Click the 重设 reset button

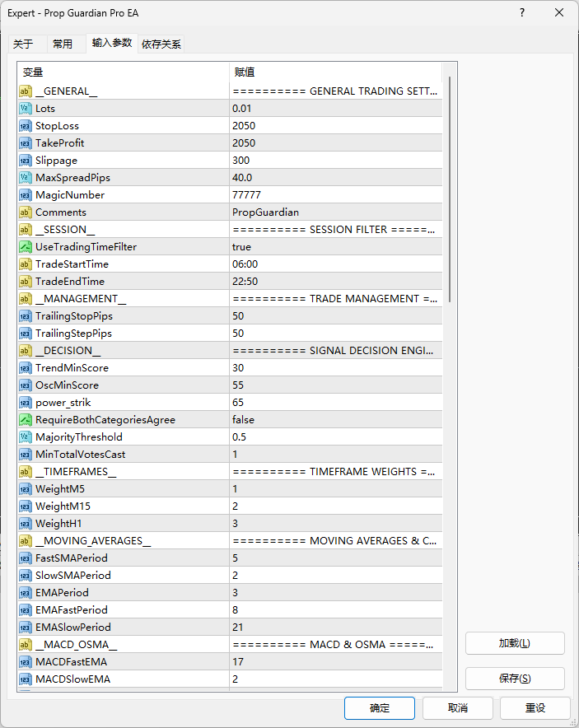pyautogui.click(x=535, y=707)
